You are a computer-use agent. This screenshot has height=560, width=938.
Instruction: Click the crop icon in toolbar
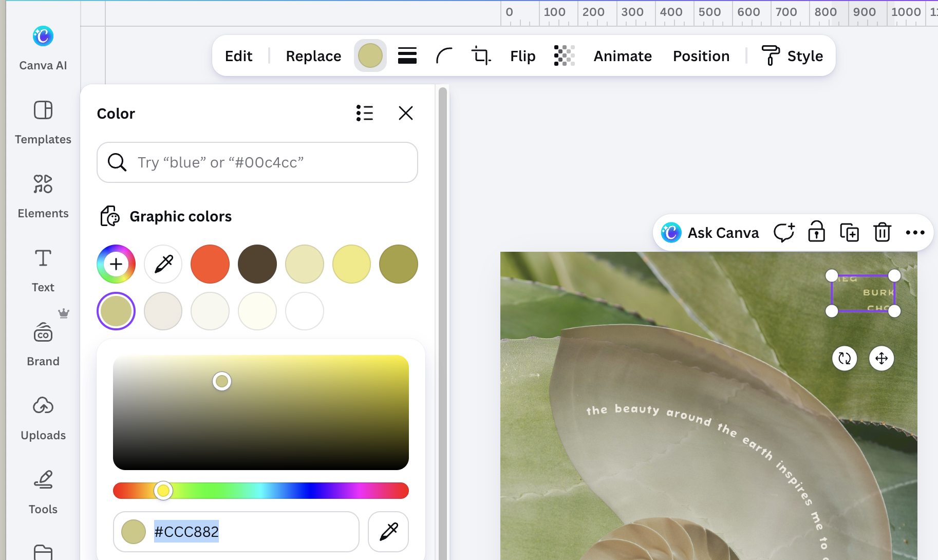tap(481, 55)
